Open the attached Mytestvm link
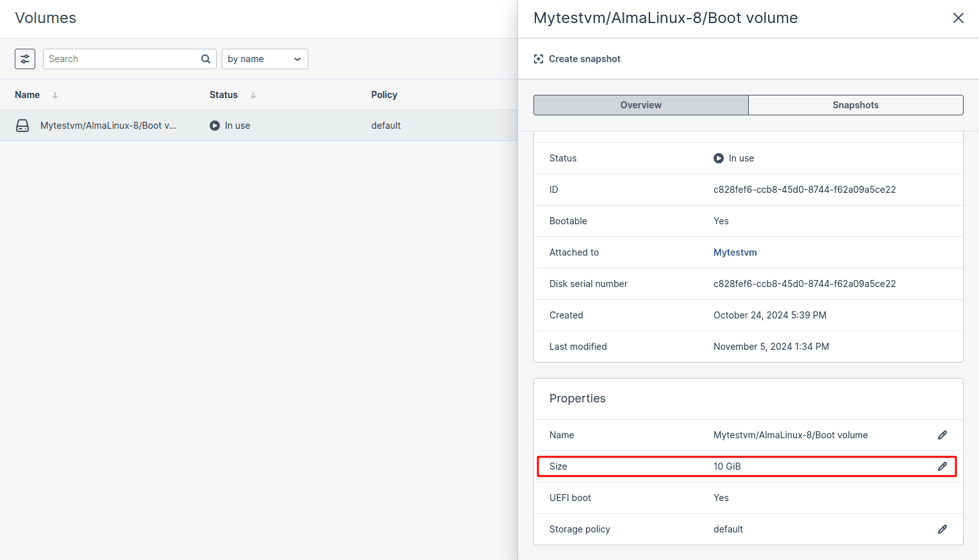This screenshot has width=979, height=560. pos(735,252)
